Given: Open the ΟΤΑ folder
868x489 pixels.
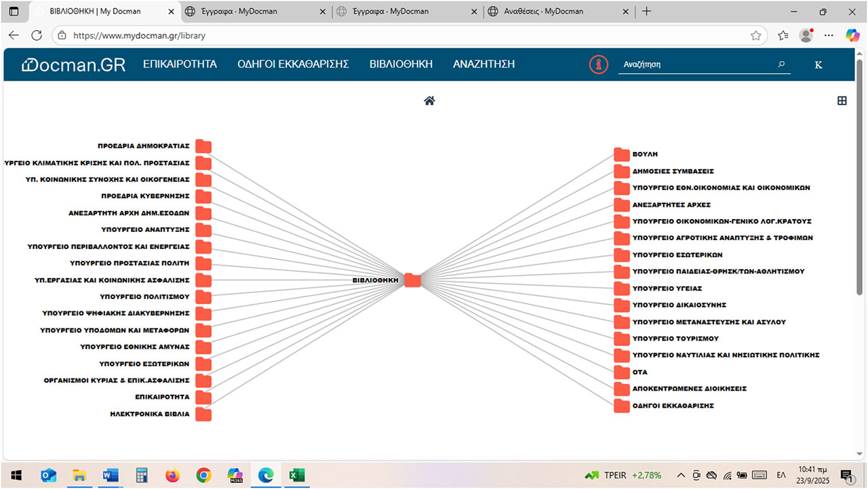Looking at the screenshot, I should [621, 372].
